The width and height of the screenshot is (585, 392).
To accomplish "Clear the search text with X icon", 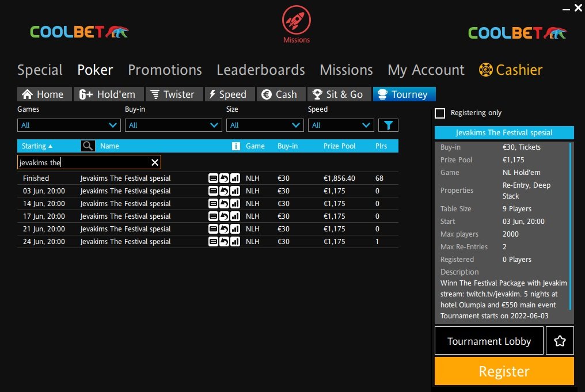I will click(155, 162).
